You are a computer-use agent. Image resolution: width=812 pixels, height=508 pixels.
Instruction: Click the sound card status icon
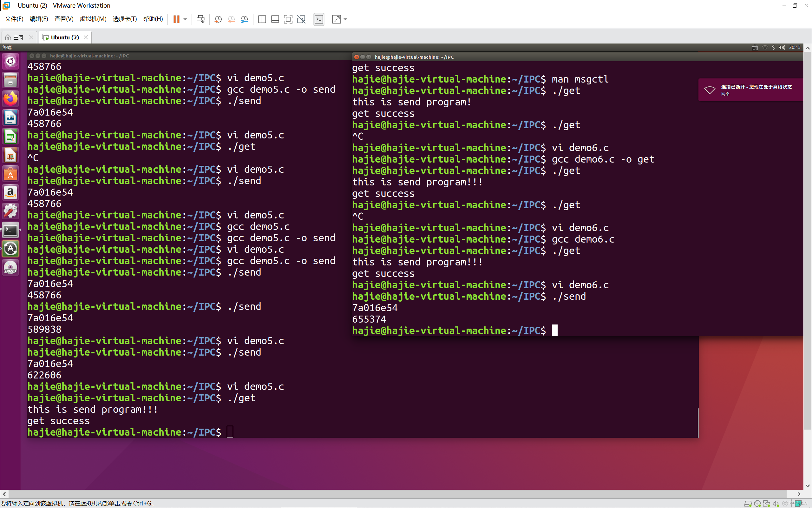coord(776,504)
